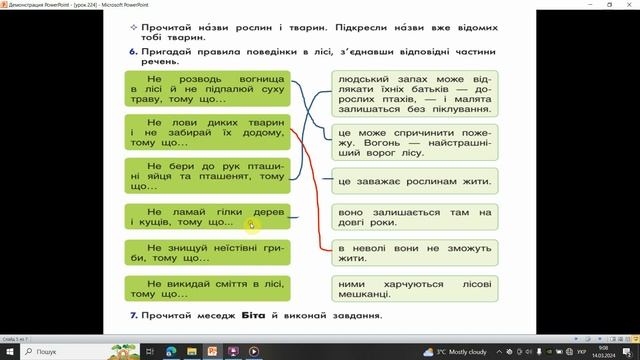
Task: Click the answer 'воно залишається там на довгі роки'
Action: tap(415, 217)
